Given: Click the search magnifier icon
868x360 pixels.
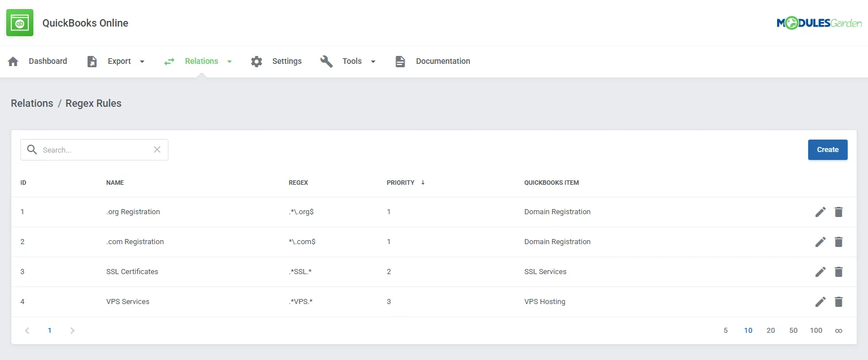Looking at the screenshot, I should 32,150.
